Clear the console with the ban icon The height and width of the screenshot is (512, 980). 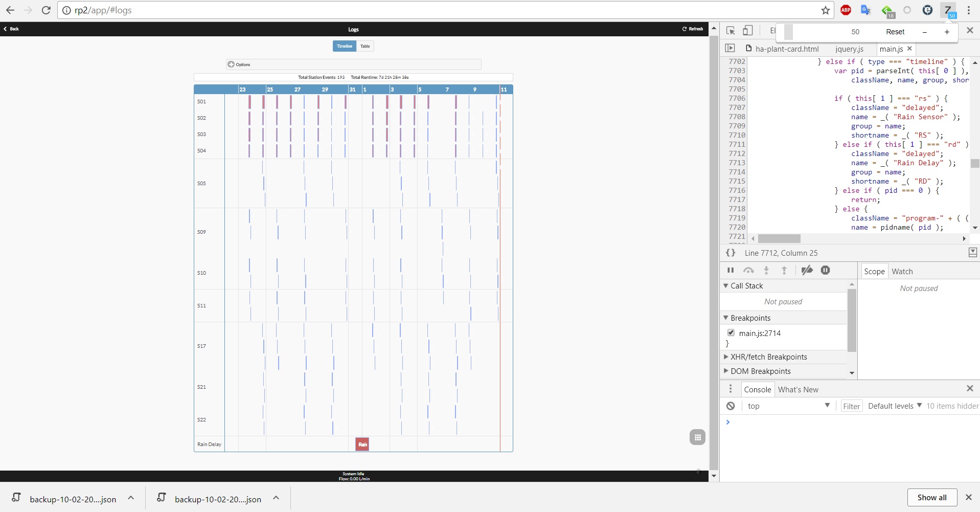coord(731,406)
